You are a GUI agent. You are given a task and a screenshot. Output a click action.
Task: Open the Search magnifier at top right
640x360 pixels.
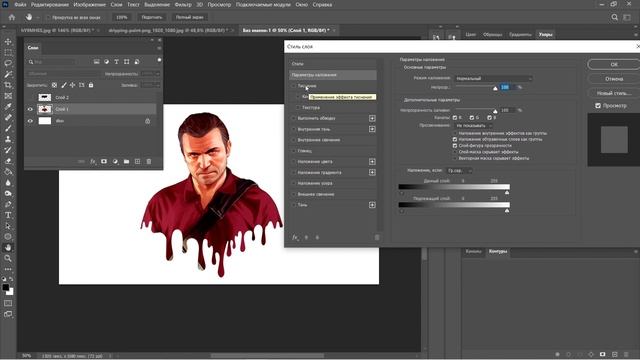tap(615, 18)
